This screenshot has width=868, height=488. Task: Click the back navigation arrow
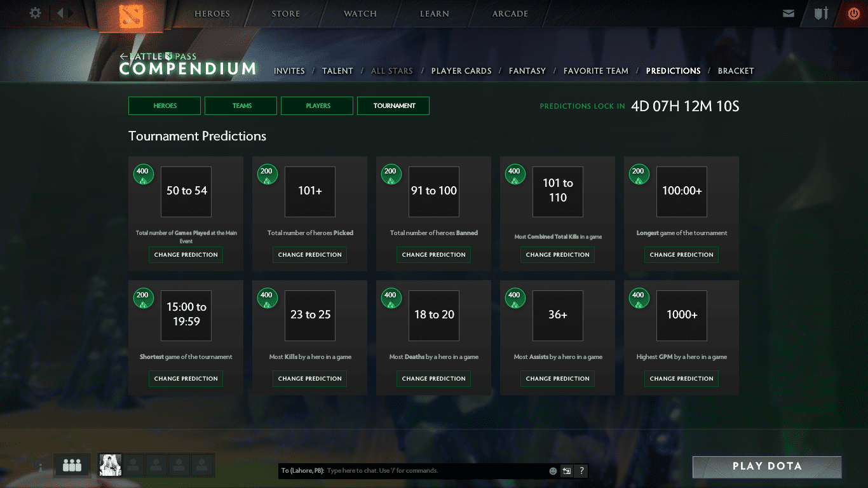tap(60, 13)
